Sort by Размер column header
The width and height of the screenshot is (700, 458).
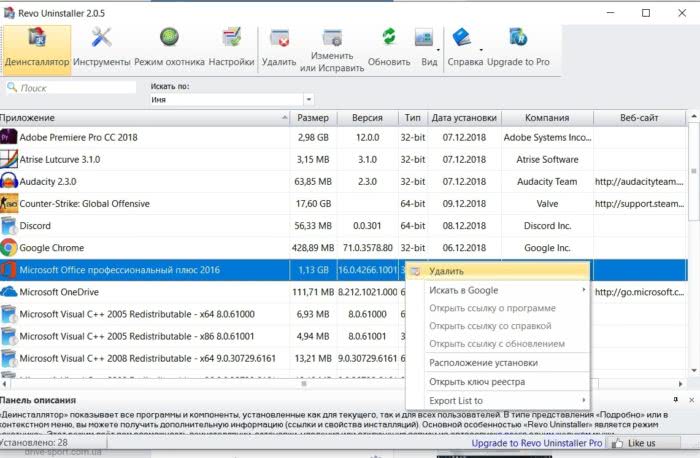point(313,118)
